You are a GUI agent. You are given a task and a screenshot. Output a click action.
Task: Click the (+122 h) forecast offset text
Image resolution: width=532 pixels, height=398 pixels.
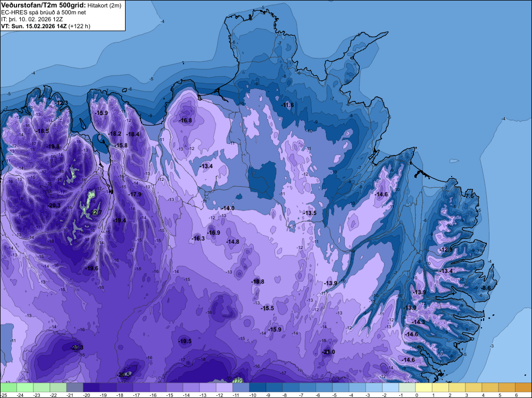79,26
